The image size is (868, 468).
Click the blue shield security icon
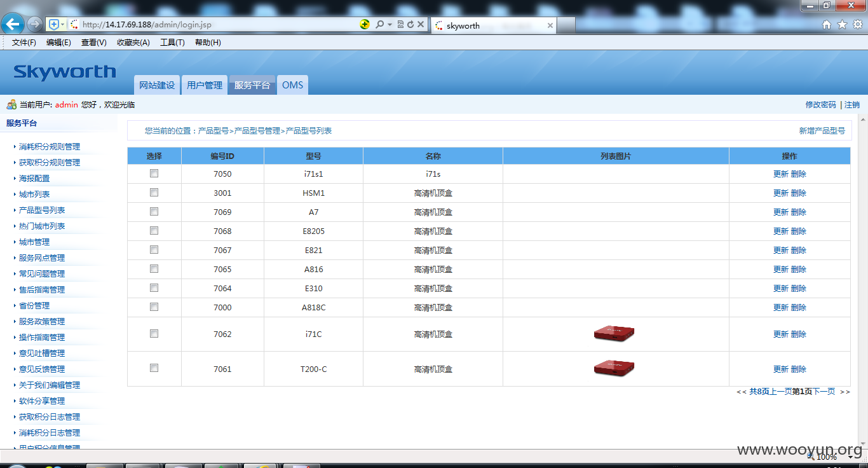tap(54, 24)
